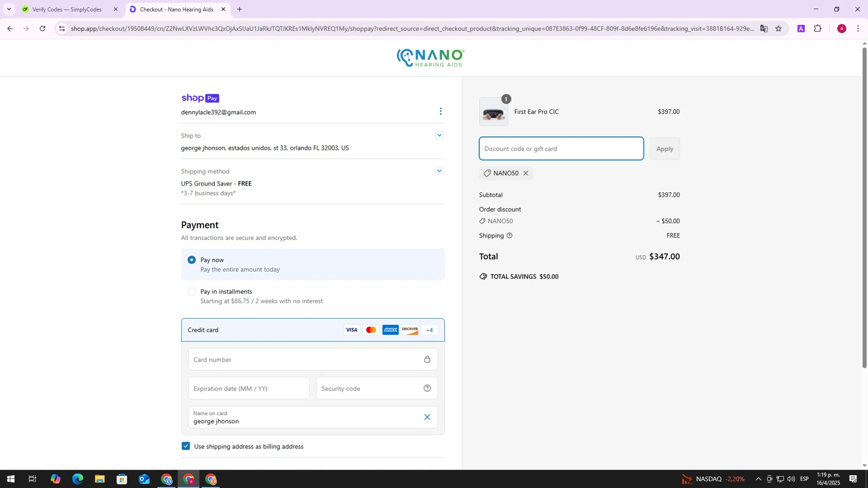
Task: Translate this page icon
Action: click(x=764, y=28)
